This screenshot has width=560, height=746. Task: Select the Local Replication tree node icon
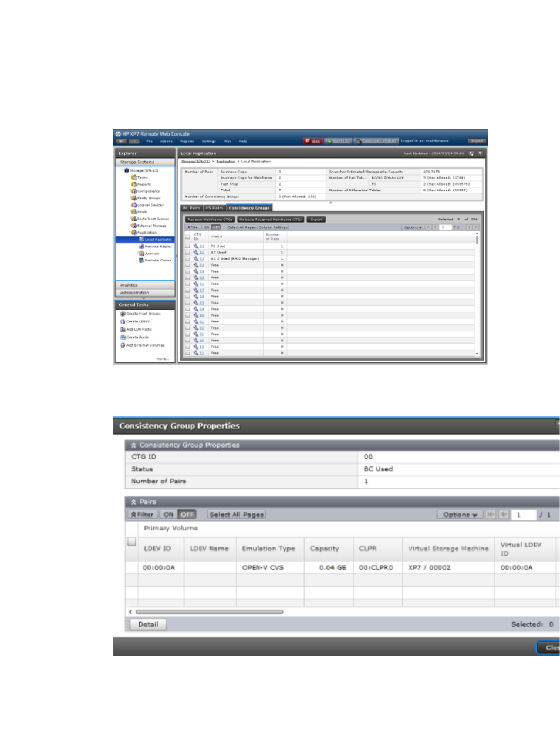pos(141,240)
